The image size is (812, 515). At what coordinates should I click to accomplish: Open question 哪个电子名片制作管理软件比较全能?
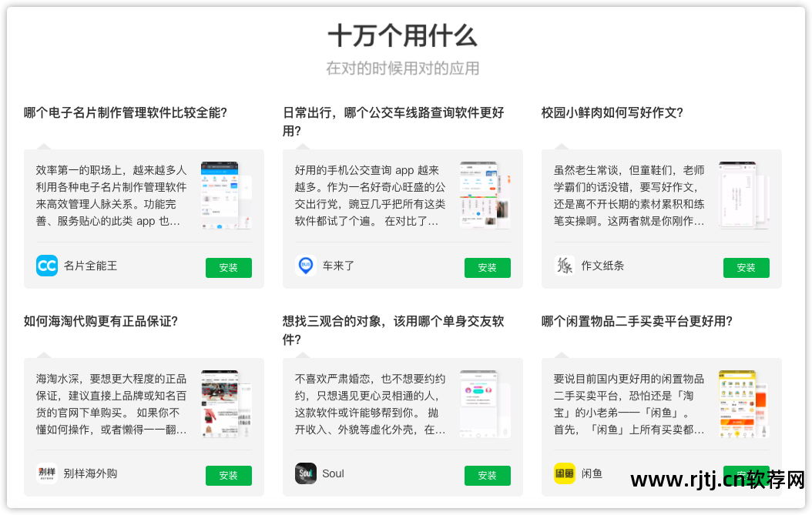click(126, 113)
